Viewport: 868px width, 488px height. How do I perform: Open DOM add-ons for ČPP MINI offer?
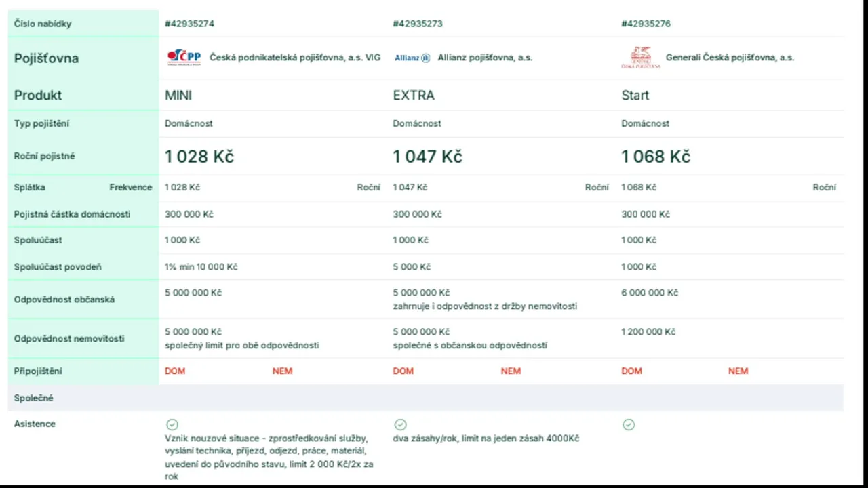click(x=175, y=371)
